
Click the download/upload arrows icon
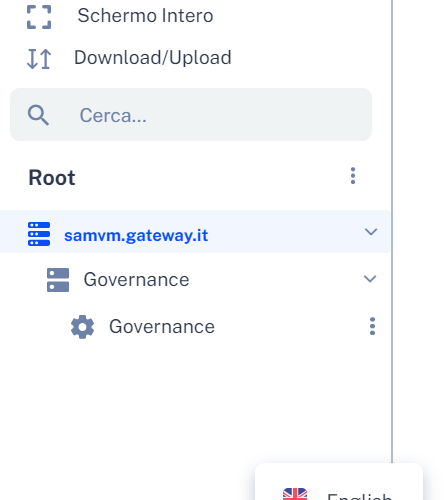[x=39, y=59]
